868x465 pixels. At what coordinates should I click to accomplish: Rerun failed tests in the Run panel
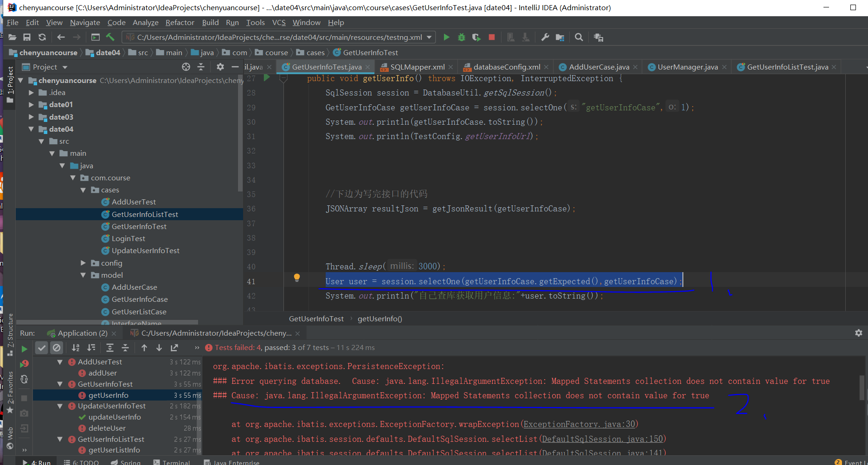coord(24,364)
